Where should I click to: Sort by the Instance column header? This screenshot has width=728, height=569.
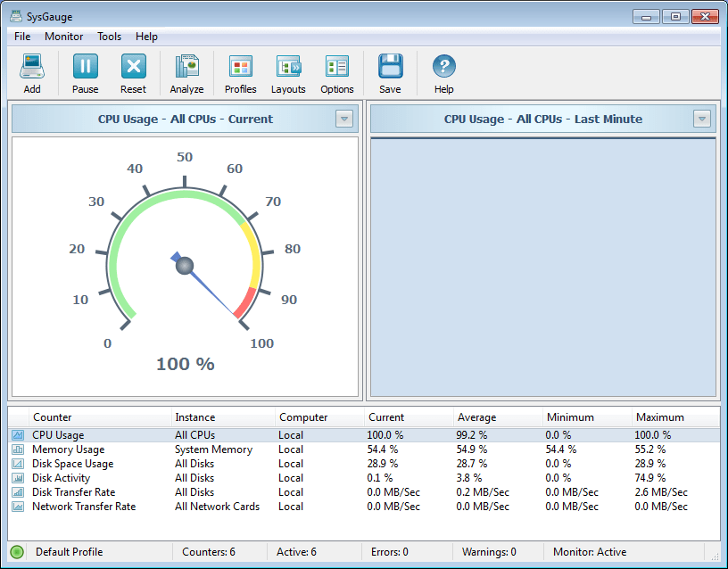click(223, 417)
